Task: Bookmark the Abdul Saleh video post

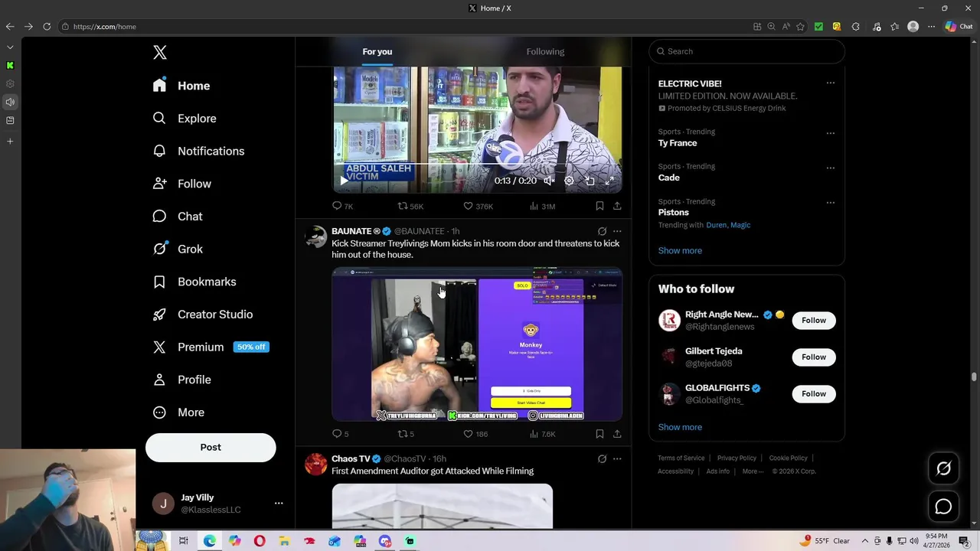Action: [599, 206]
